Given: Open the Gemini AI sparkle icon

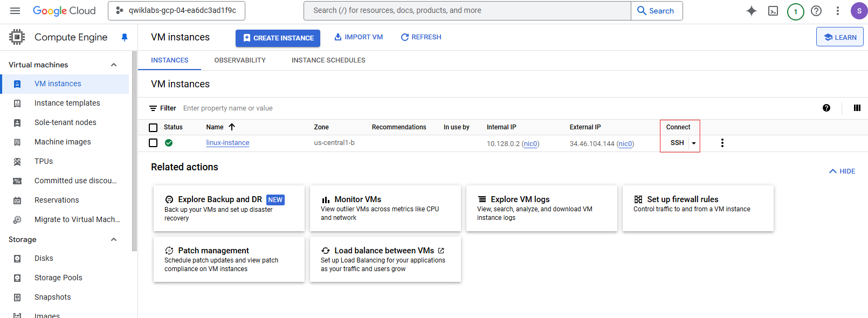Looking at the screenshot, I should (752, 11).
